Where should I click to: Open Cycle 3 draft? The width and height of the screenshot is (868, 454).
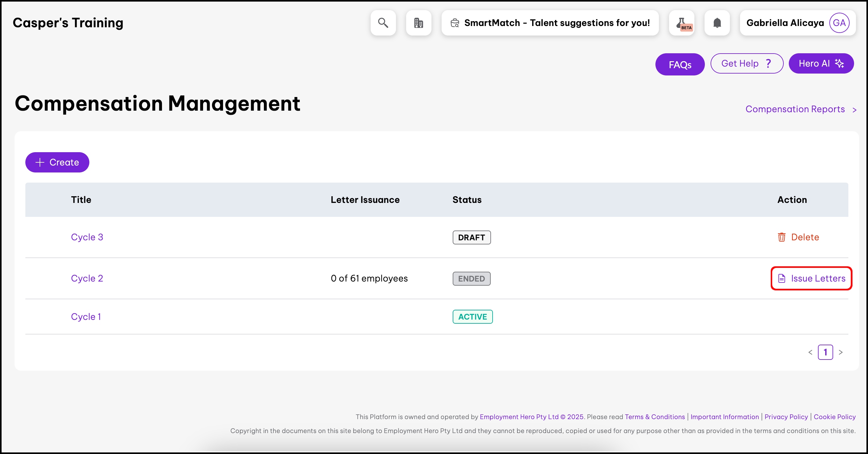tap(87, 237)
